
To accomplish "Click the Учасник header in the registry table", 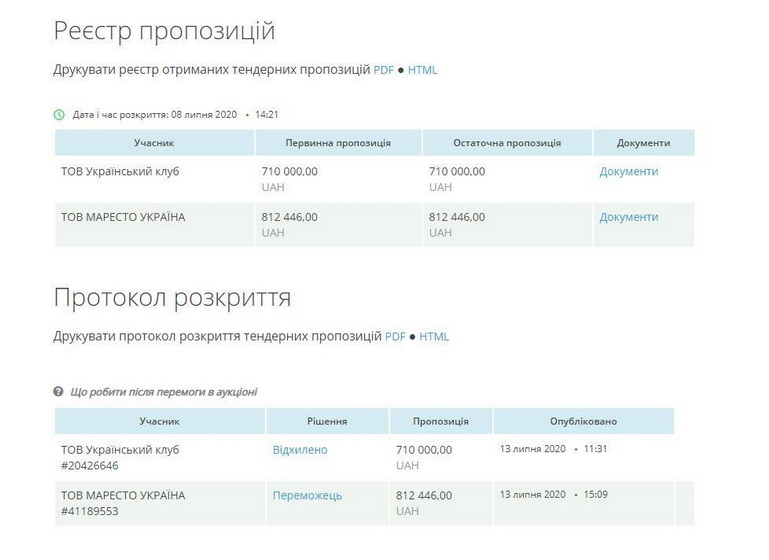I will click(x=154, y=143).
